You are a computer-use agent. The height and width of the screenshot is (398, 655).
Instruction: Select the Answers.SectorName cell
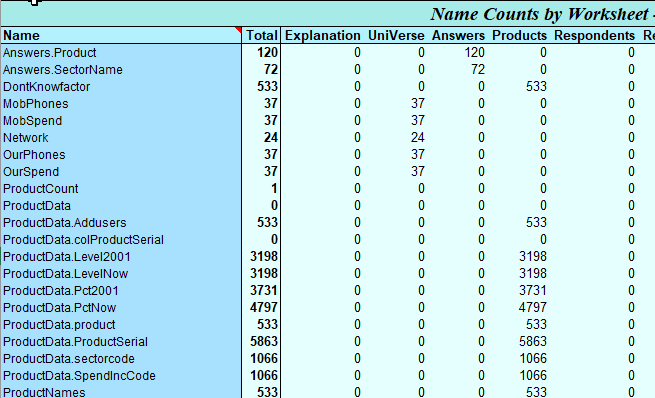[x=121, y=70]
